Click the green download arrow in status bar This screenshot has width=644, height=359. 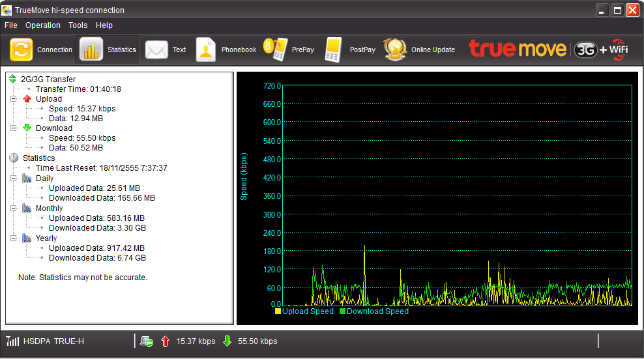tap(227, 341)
